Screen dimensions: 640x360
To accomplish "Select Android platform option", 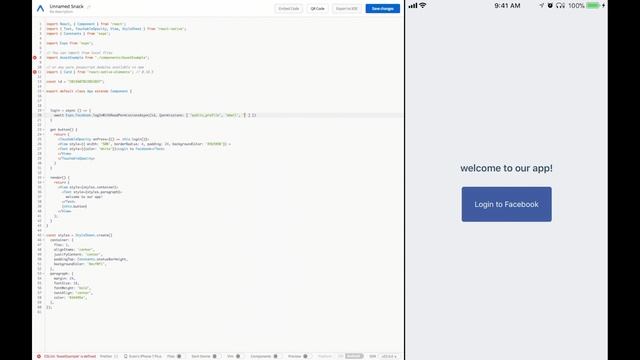I will (x=354, y=356).
